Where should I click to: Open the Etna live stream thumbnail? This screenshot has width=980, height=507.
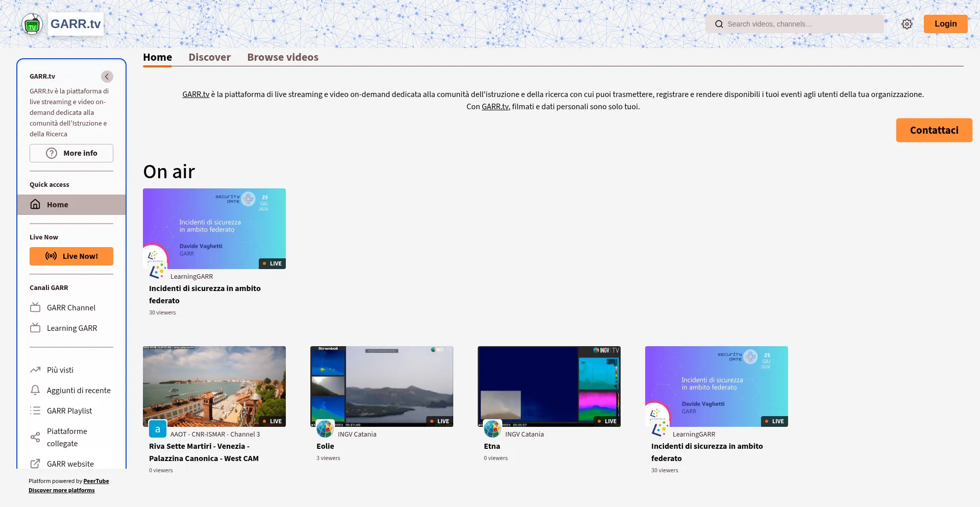click(x=549, y=387)
